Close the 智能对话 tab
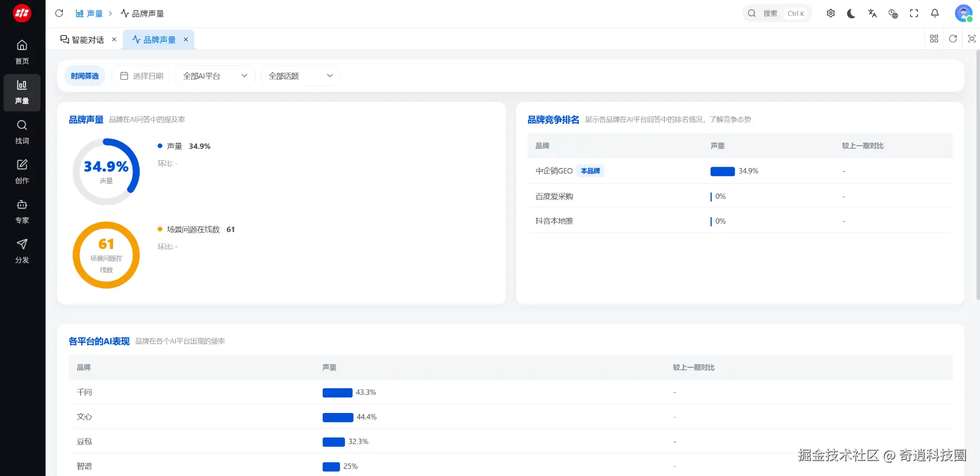This screenshot has width=980, height=476. (x=114, y=40)
